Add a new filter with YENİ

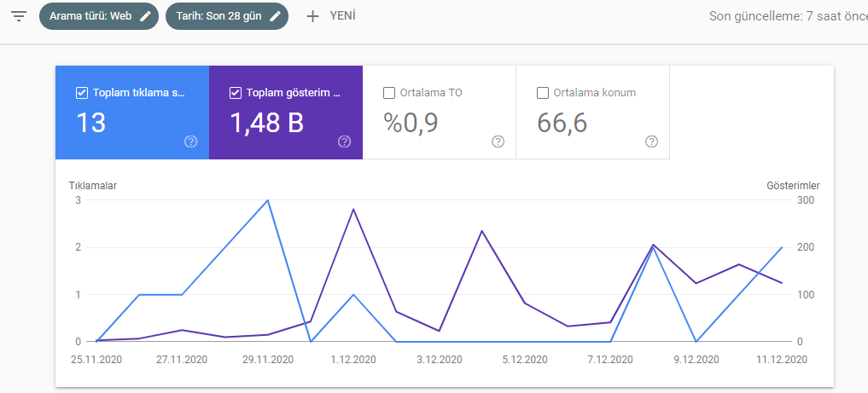click(x=342, y=15)
